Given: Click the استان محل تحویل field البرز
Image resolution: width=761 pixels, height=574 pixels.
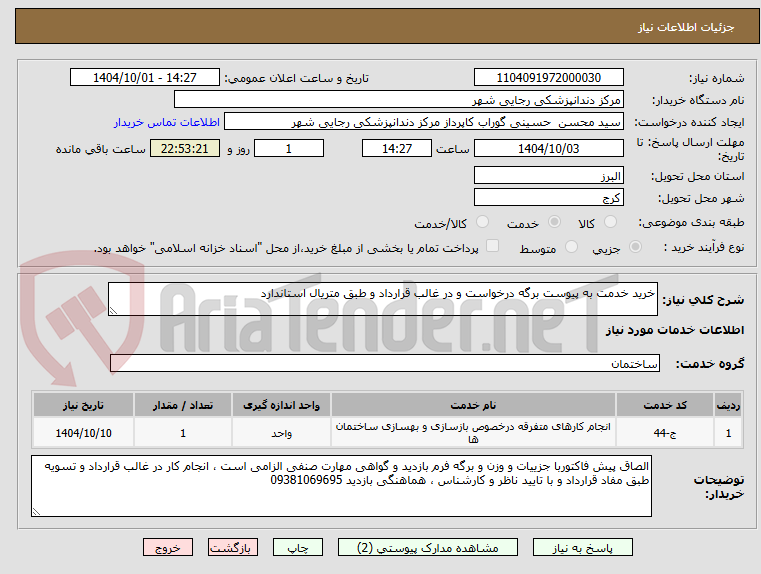Looking at the screenshot, I should coord(548,176).
